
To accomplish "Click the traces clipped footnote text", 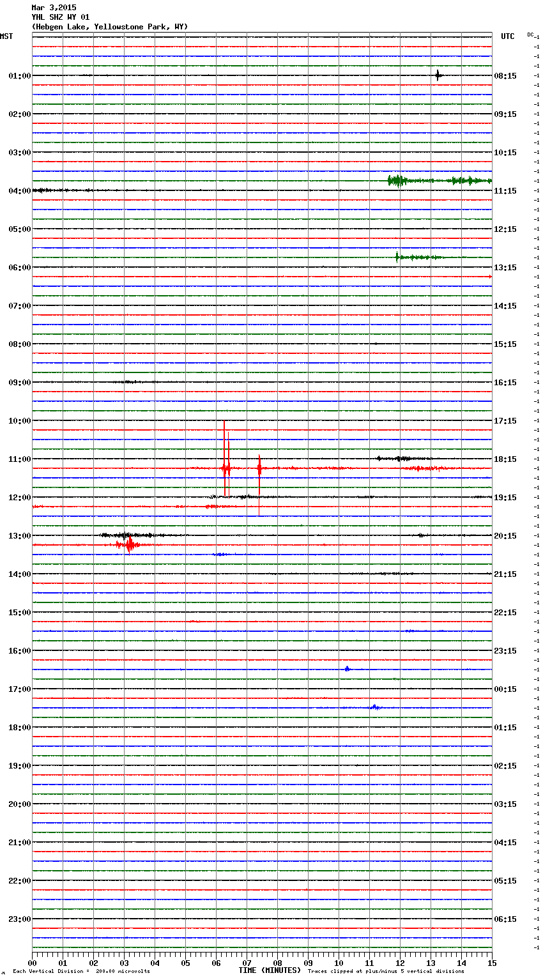I will coord(386,971).
